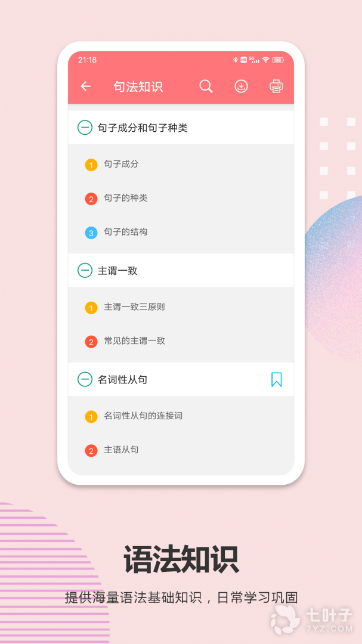Image resolution: width=362 pixels, height=644 pixels.
Task: Select the 名词性从句的连接词 item
Action: point(143,416)
